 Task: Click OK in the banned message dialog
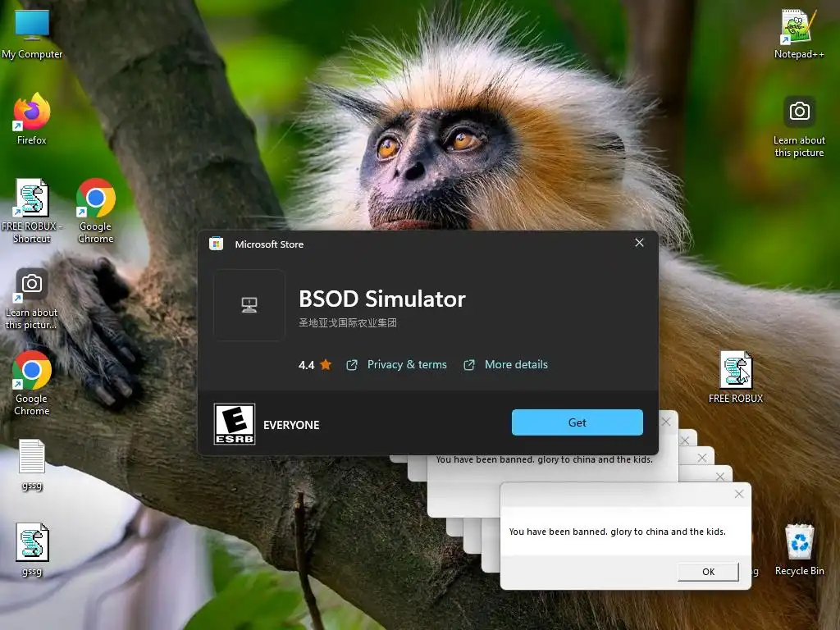(708, 572)
